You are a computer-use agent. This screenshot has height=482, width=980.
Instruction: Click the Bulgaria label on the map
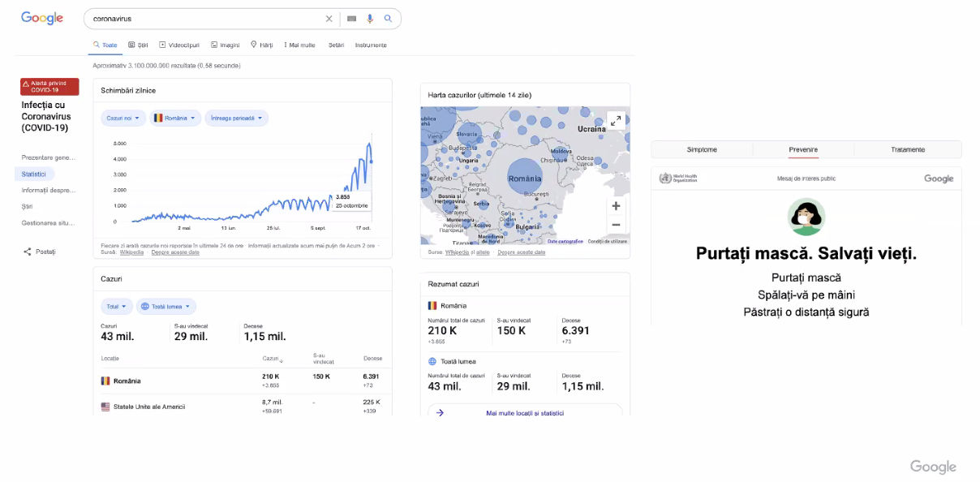click(528, 227)
